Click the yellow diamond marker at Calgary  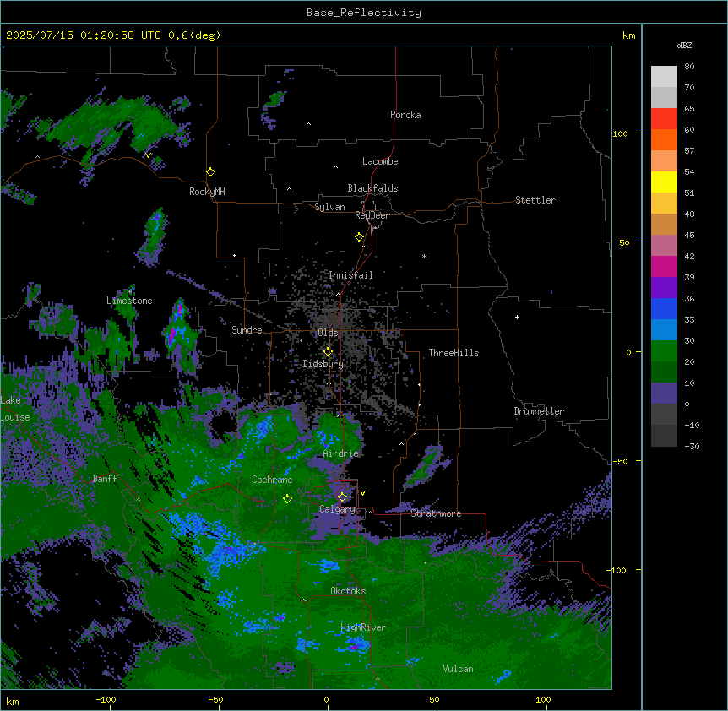coord(342,497)
